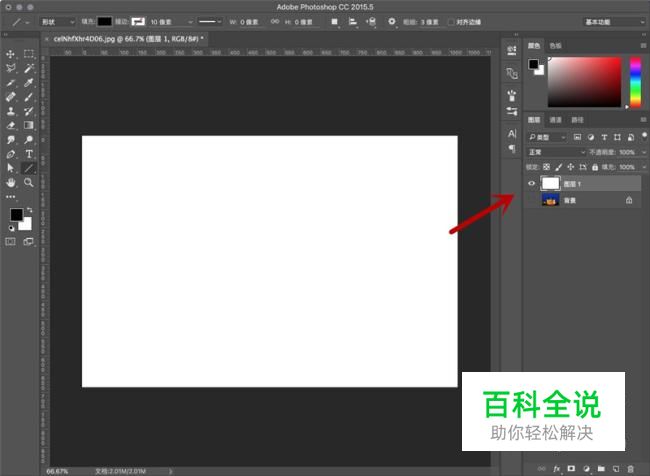Reset default foreground and background colors
Viewport: 650px width, 476px height.
[x=12, y=228]
